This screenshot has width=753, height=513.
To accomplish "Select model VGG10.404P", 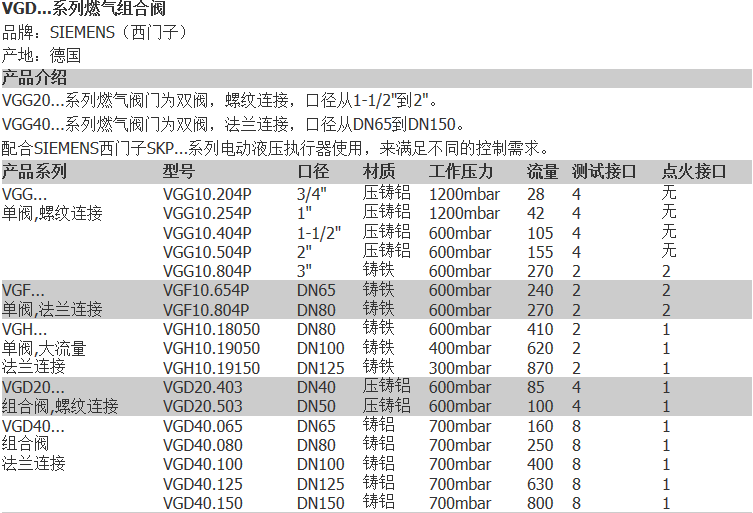I will [207, 233].
